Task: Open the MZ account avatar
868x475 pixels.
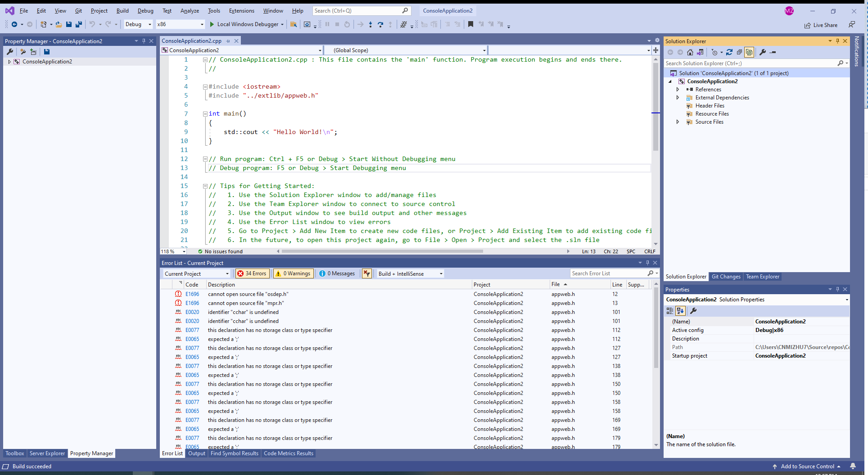Action: point(789,11)
